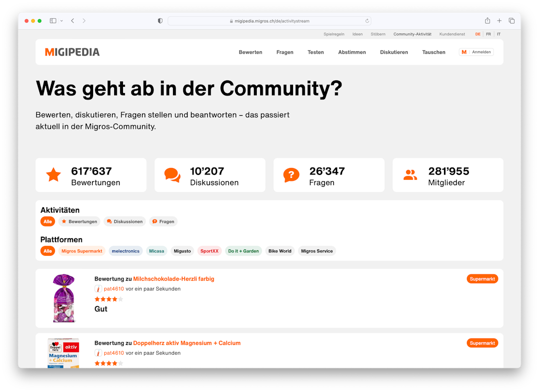Image resolution: width=539 pixels, height=392 pixels.
Task: Open the Ideen link
Action: (x=358, y=34)
